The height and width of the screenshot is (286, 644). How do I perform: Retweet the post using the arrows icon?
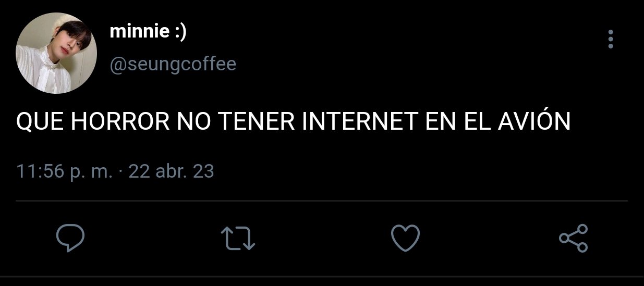(x=238, y=239)
